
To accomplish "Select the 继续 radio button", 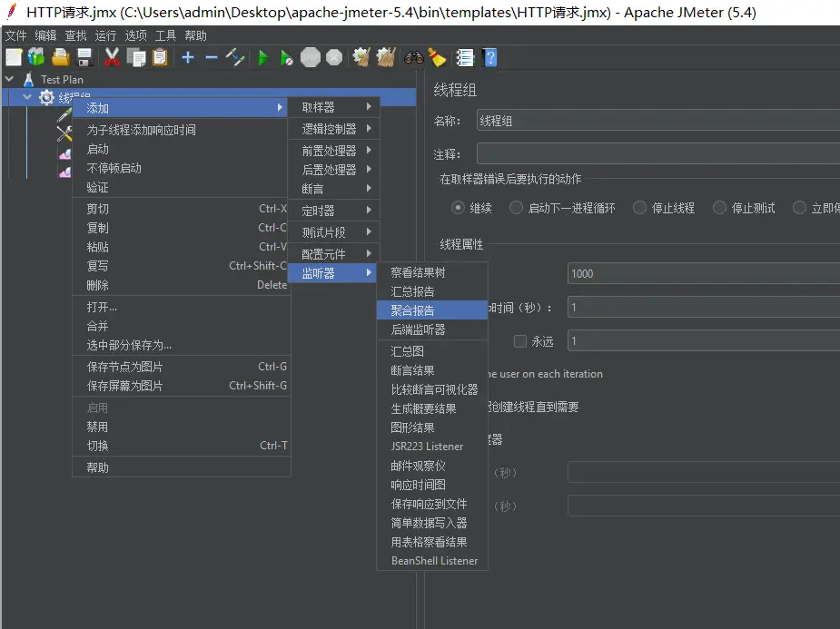I will pos(459,208).
